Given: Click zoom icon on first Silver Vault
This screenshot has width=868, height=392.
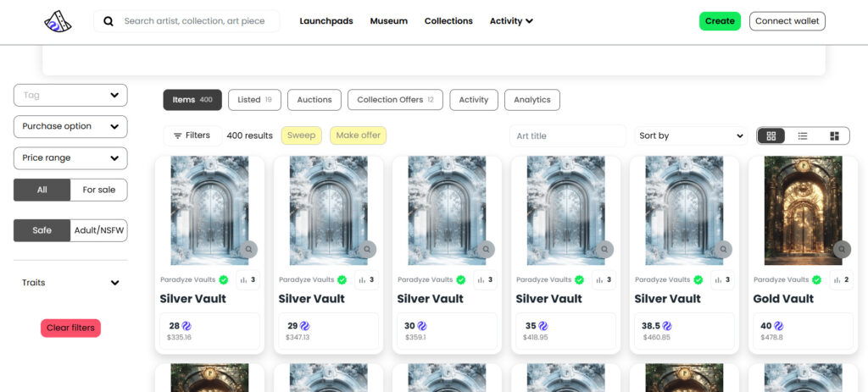Looking at the screenshot, I should (x=248, y=249).
